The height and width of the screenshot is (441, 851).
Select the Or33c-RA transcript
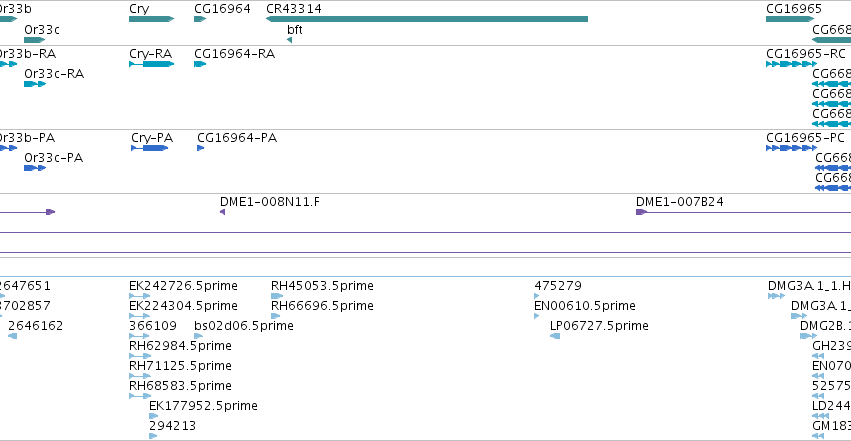pyautogui.click(x=35, y=84)
